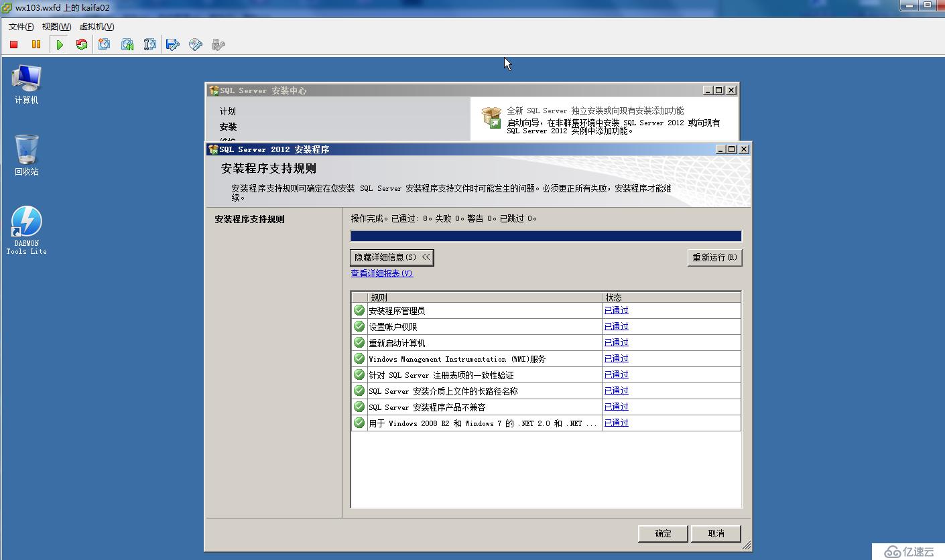
Task: Open the snapshot manager toolbar icon
Action: pos(150,45)
